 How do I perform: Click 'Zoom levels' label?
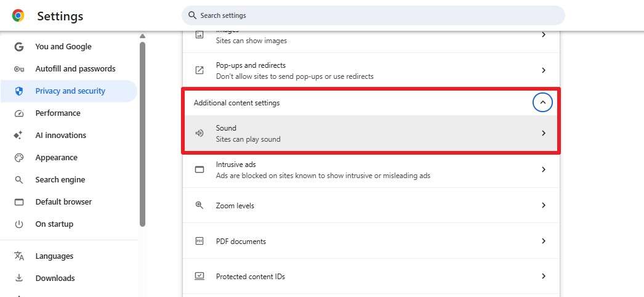point(235,205)
